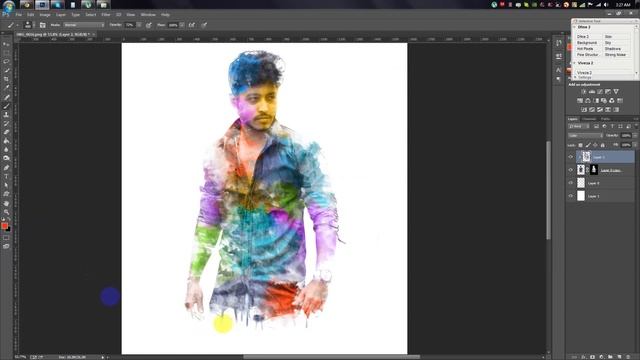Select the Zoom tool
The width and height of the screenshot is (640, 360).
tap(6, 212)
